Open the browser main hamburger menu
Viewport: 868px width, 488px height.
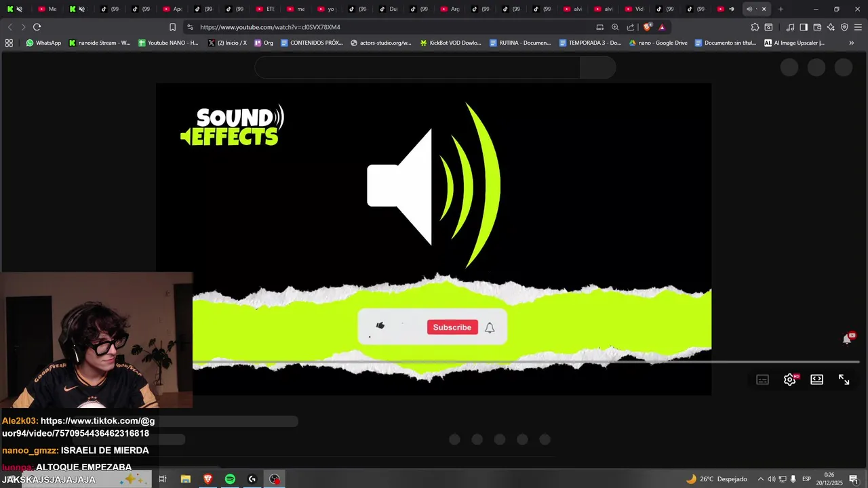click(858, 27)
